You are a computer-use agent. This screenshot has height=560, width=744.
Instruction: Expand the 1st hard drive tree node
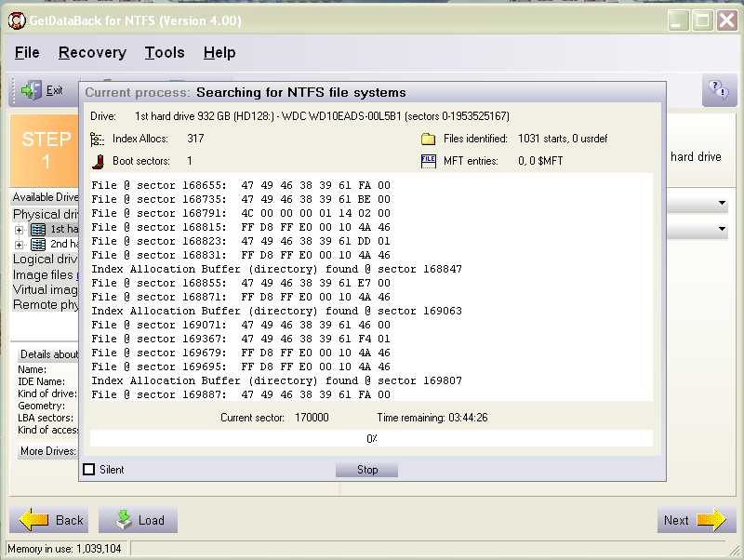pos(19,230)
